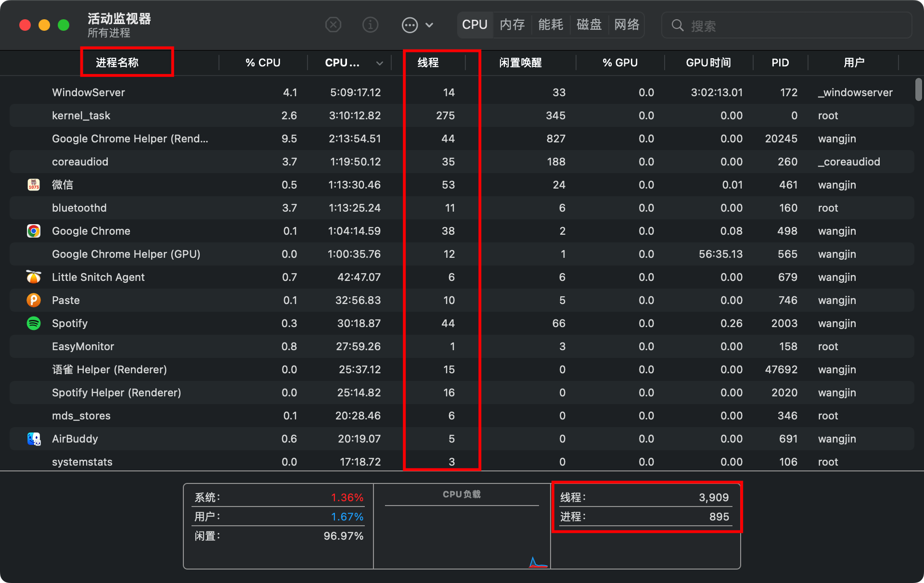Sort by the 用户 column header

854,63
